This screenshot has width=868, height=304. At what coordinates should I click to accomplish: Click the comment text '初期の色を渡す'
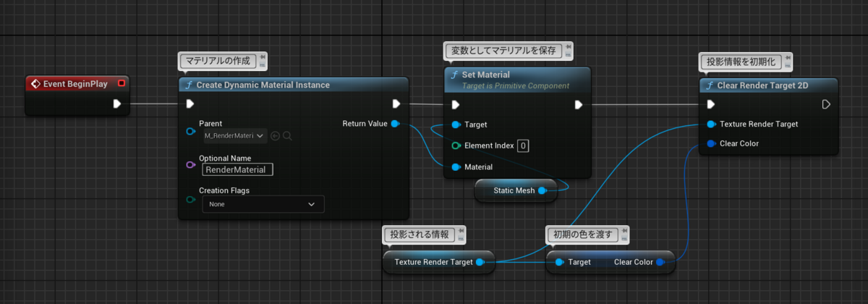coord(583,235)
